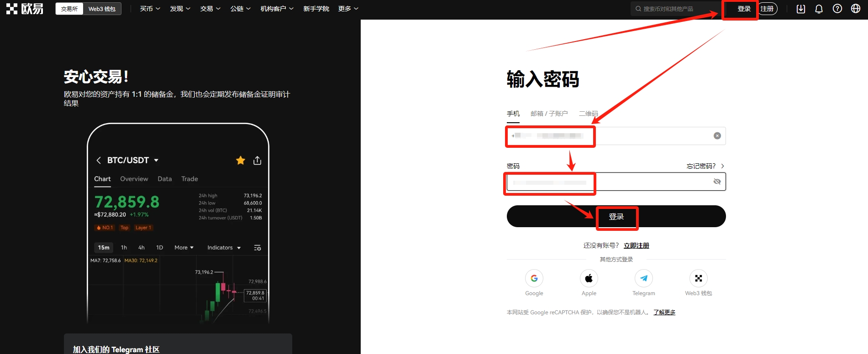Open the 了解更多 reCAPTCHA link
Screen dimensions: 868x354
pos(664,312)
